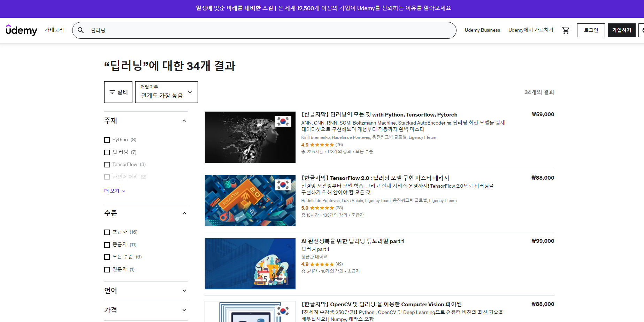644x322 pixels.
Task: Enable the 전문가 level checkbox
Action: click(107, 270)
